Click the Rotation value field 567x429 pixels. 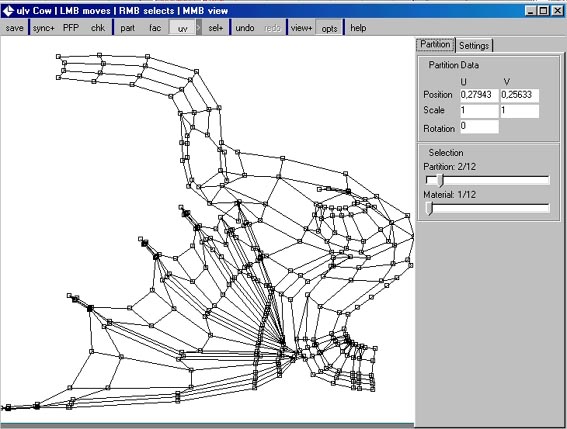tap(479, 127)
